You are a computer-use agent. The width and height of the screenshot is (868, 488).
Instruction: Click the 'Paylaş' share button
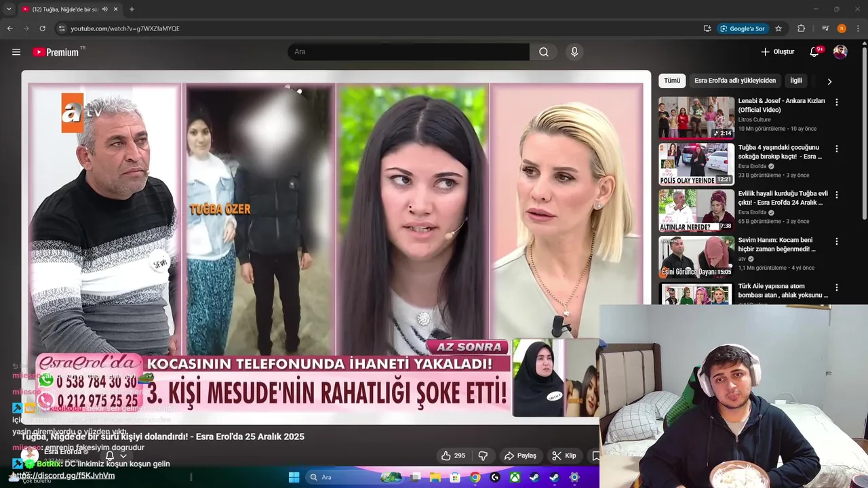pyautogui.click(x=520, y=455)
